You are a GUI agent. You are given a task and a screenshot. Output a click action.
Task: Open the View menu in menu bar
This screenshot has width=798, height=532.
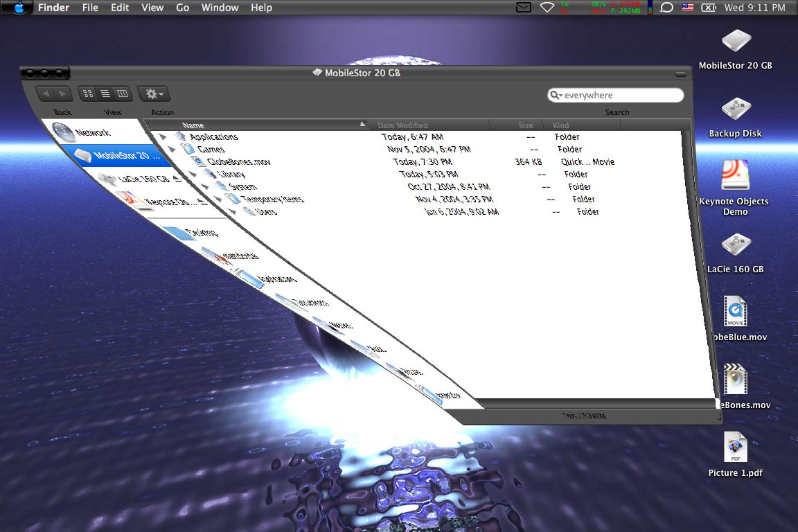click(x=152, y=8)
